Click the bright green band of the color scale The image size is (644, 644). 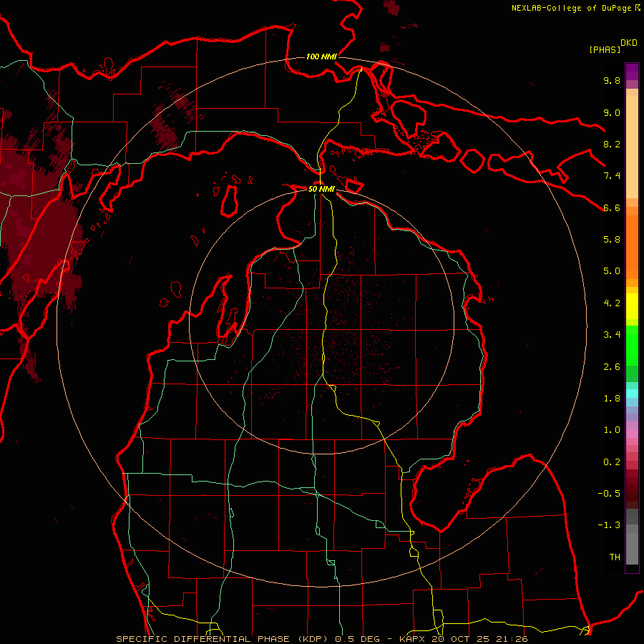(632, 346)
